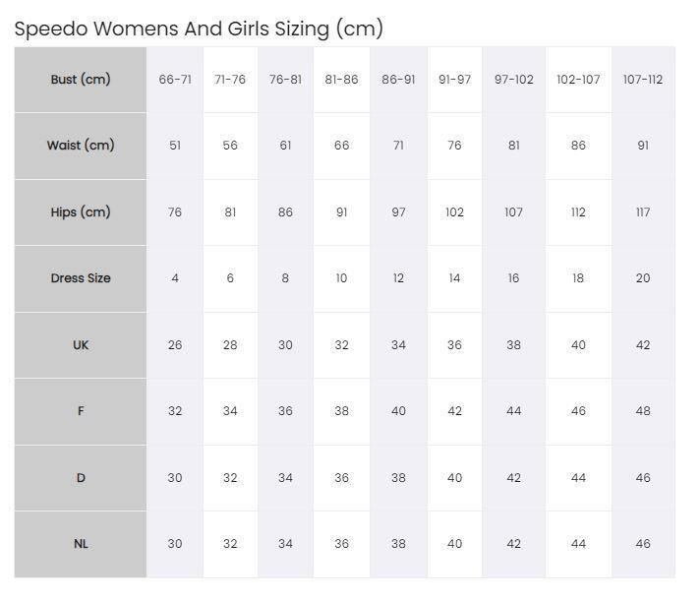Click F size 48 cell

point(643,411)
